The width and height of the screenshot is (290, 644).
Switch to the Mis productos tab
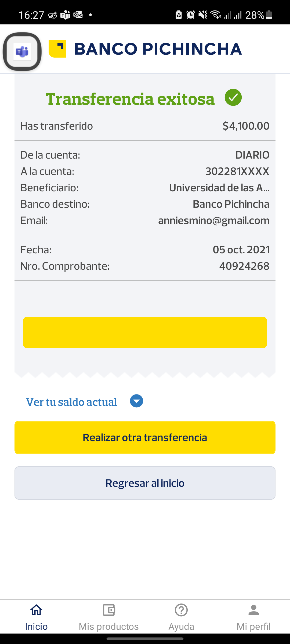(109, 626)
